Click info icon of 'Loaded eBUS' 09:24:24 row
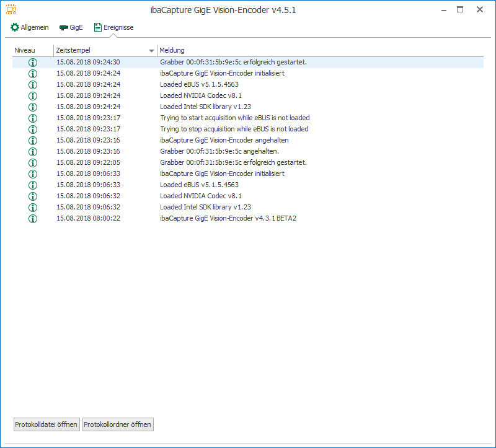 pyautogui.click(x=33, y=85)
